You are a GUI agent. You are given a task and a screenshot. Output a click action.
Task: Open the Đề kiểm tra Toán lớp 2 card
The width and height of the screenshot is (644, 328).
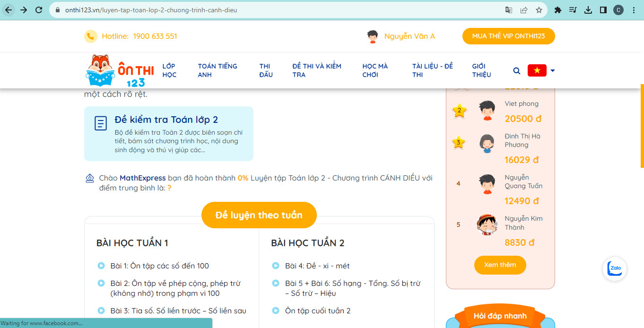click(169, 134)
